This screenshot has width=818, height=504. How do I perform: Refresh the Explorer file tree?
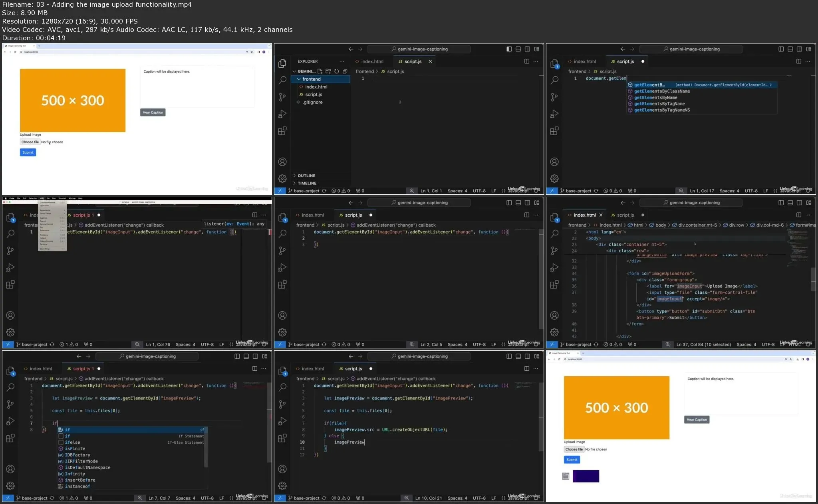pos(337,71)
